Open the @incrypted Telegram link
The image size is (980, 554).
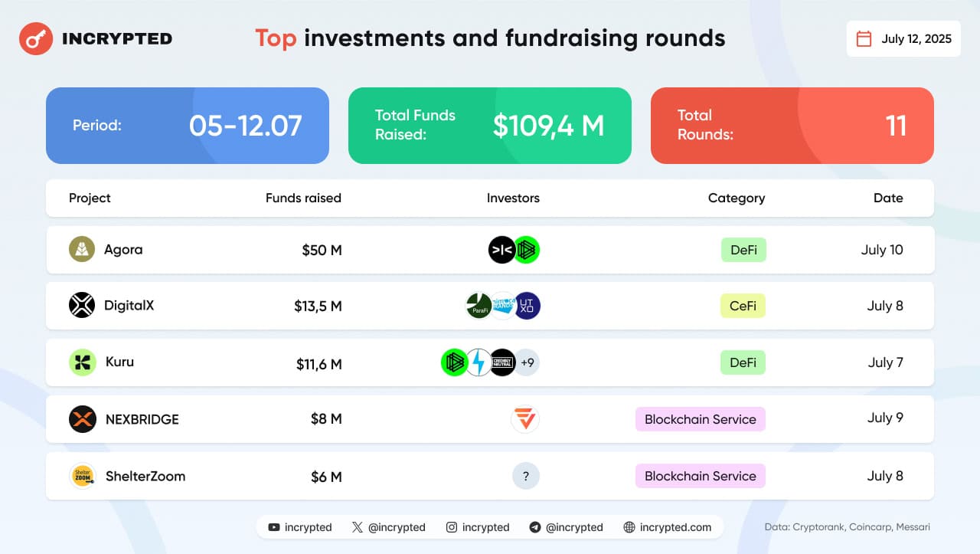566,527
